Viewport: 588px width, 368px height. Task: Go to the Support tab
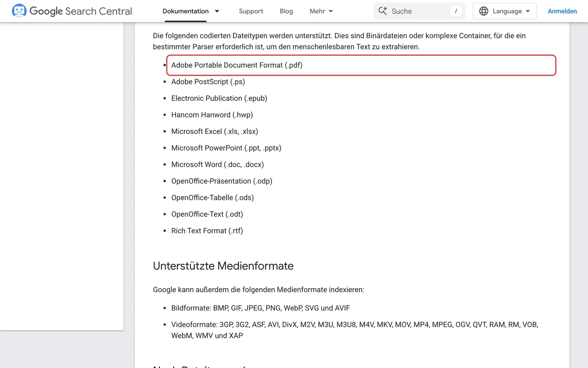pos(251,11)
